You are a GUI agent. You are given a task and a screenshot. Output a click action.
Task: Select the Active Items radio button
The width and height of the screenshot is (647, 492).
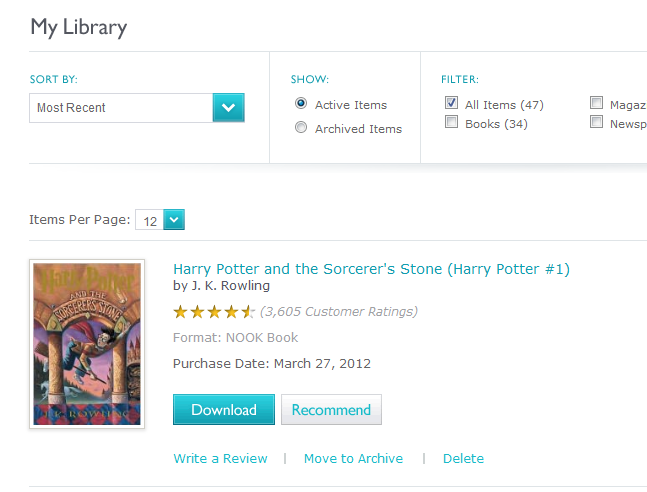tap(301, 104)
